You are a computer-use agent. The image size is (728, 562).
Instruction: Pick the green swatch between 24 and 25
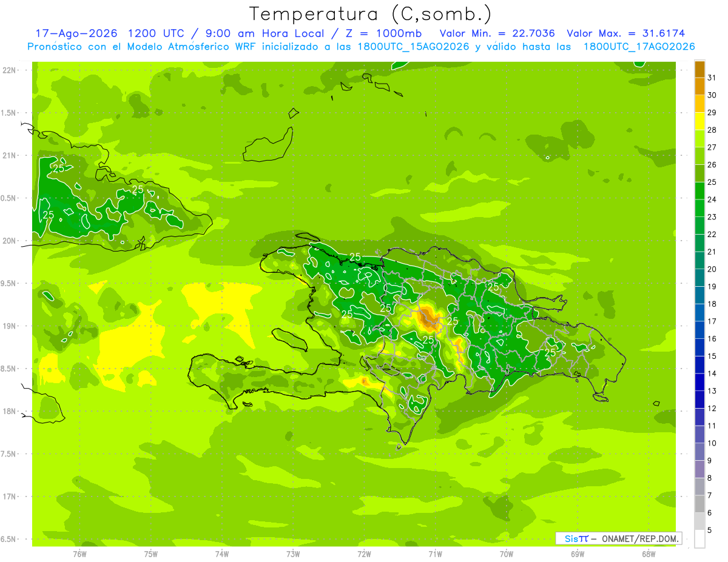click(699, 192)
